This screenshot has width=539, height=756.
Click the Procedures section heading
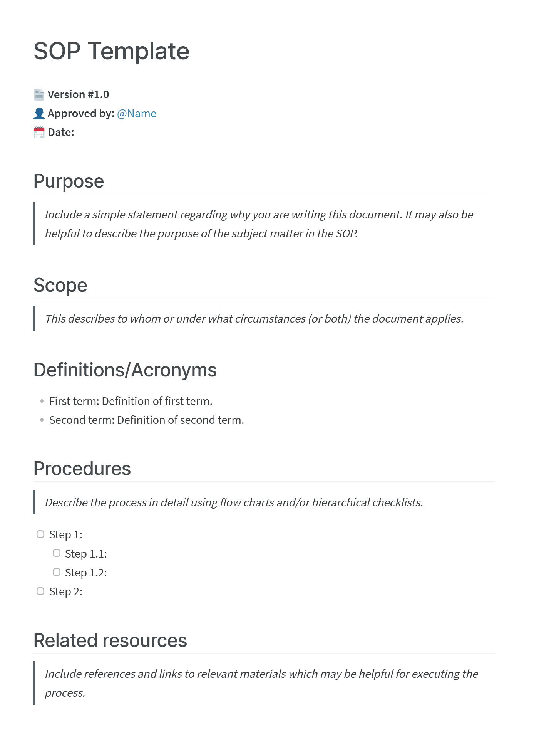coord(82,469)
